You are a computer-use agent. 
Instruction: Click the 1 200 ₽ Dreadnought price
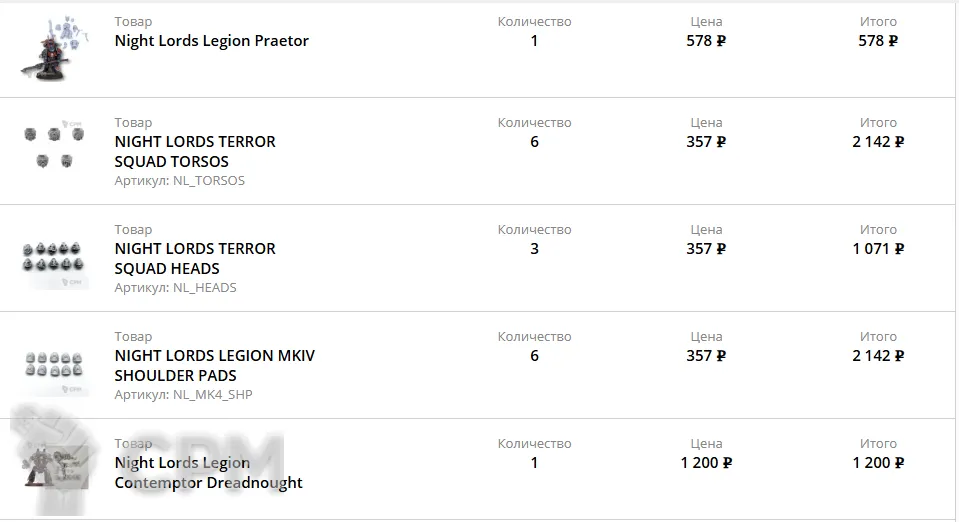click(706, 463)
